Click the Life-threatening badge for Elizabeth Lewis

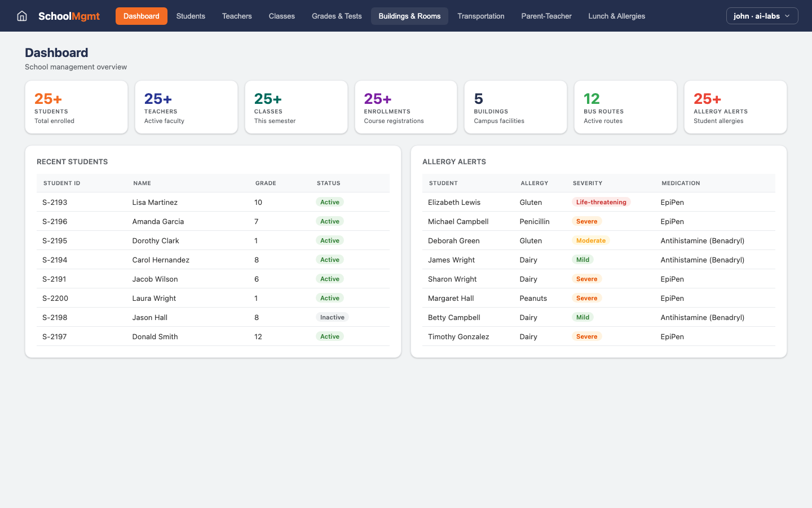click(601, 202)
